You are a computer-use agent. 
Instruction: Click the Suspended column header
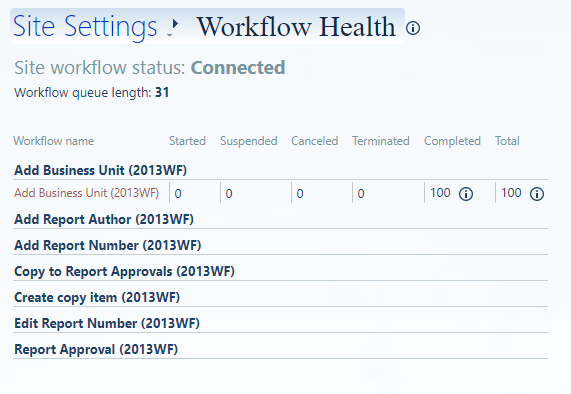click(x=249, y=141)
